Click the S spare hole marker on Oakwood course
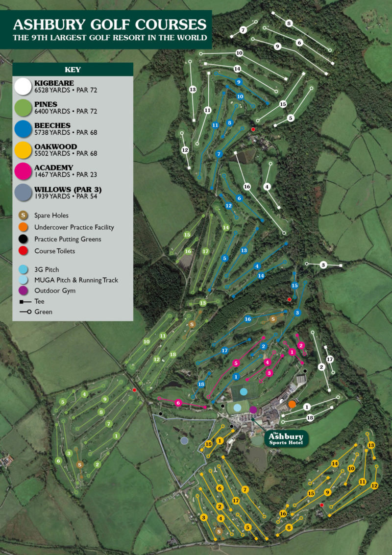The height and width of the screenshot is (555, 392). click(219, 530)
